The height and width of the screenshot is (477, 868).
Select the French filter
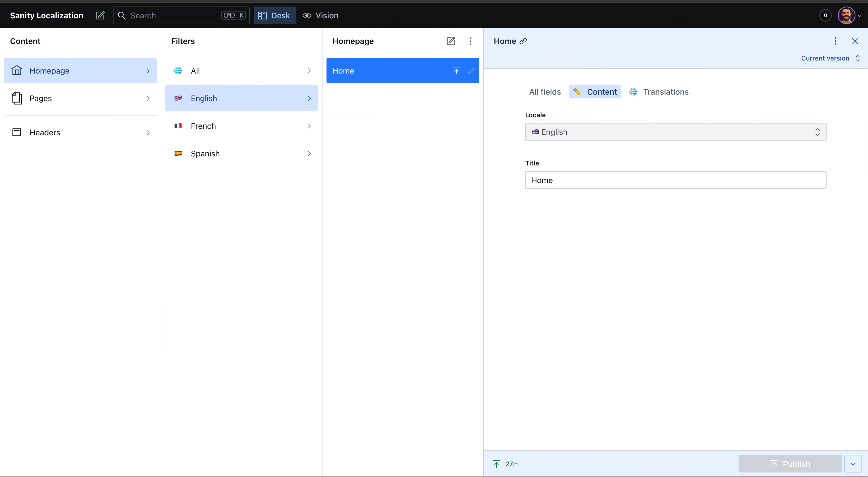coord(241,126)
